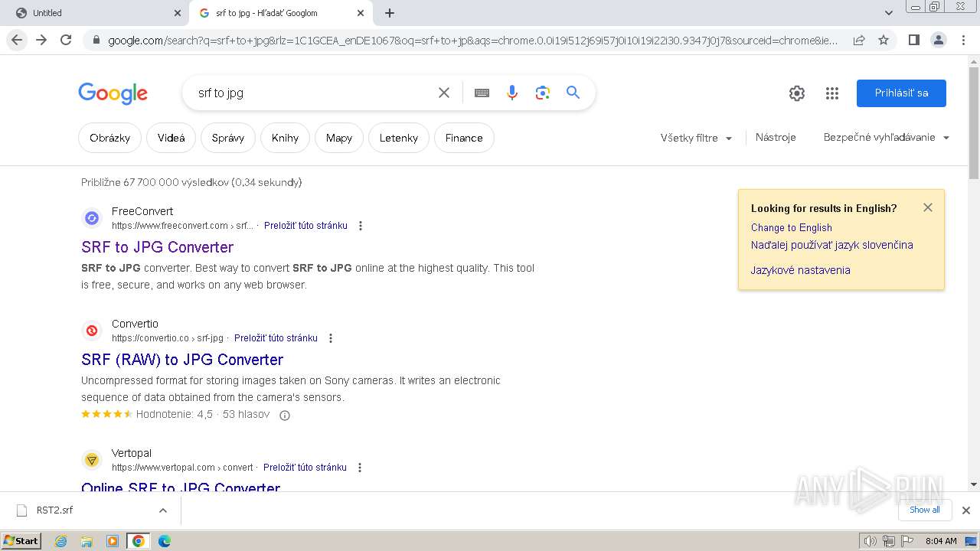The width and height of the screenshot is (980, 551).
Task: Select the Knihy filter tab
Action: click(285, 138)
